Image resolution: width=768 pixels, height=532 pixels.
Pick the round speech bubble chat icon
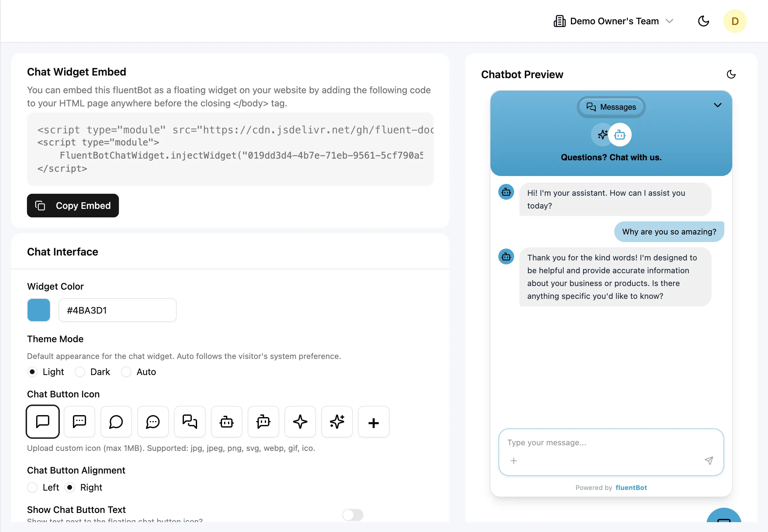[x=116, y=422]
